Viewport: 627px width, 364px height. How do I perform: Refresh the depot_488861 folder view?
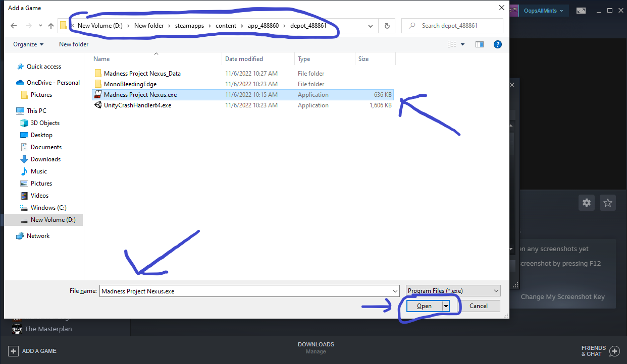click(x=387, y=26)
